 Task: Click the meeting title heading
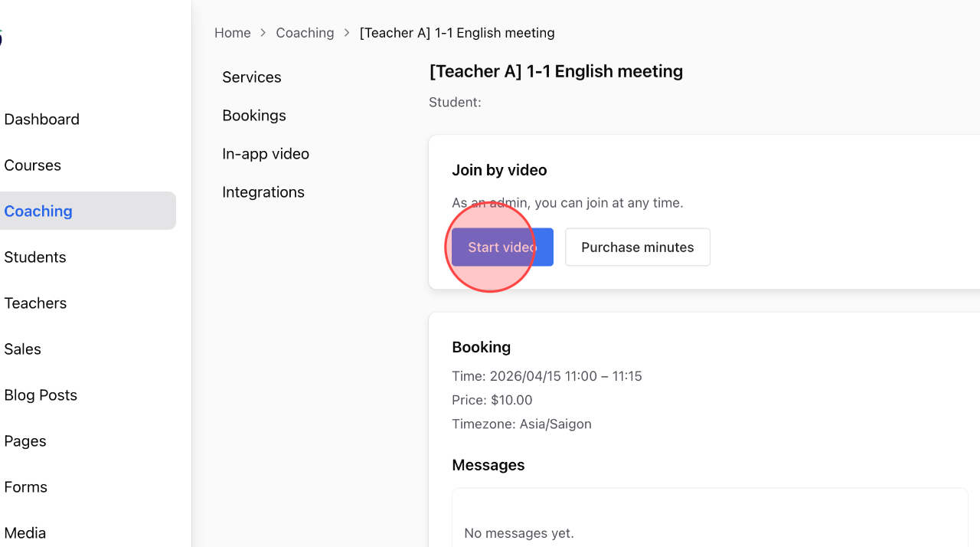tap(556, 71)
